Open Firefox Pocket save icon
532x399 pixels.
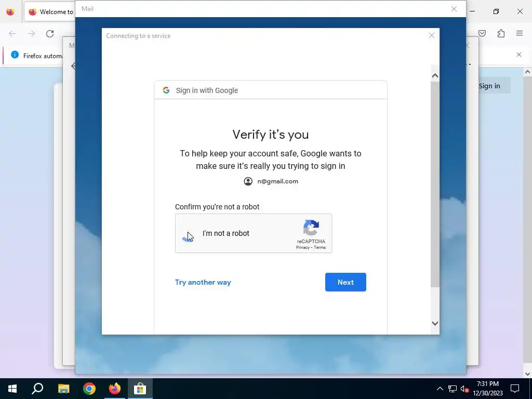(482, 33)
